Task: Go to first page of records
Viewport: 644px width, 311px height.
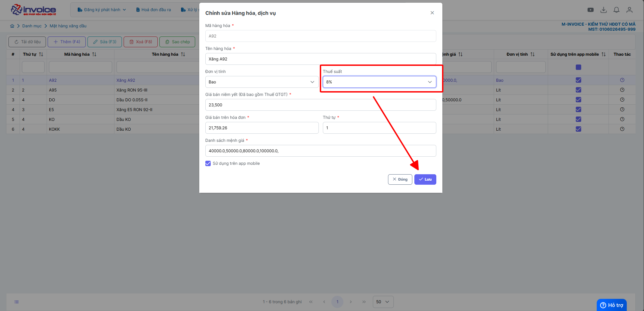Action: click(x=311, y=302)
